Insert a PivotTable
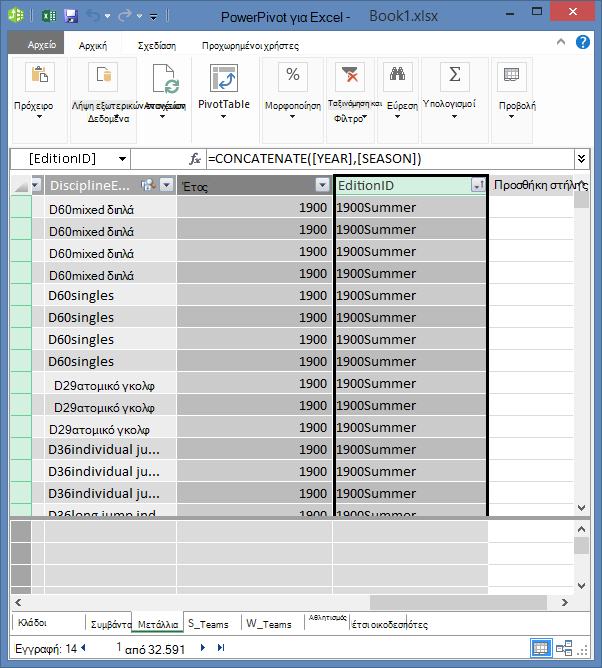 [x=224, y=78]
